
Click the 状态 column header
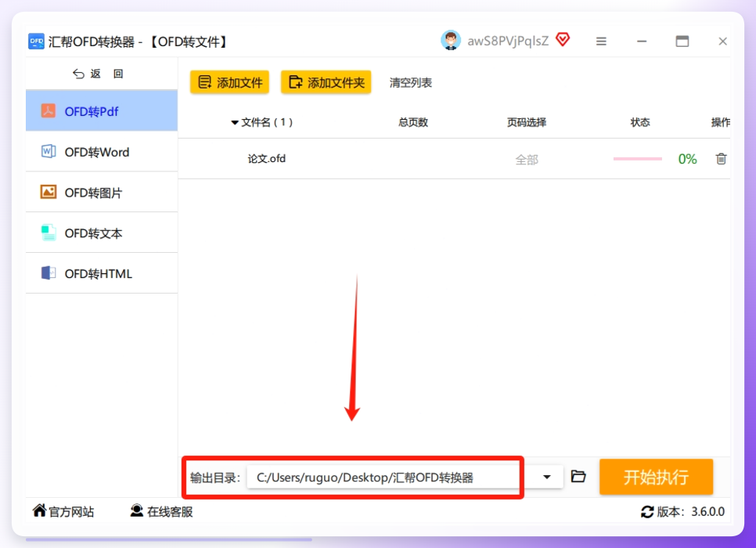point(640,123)
